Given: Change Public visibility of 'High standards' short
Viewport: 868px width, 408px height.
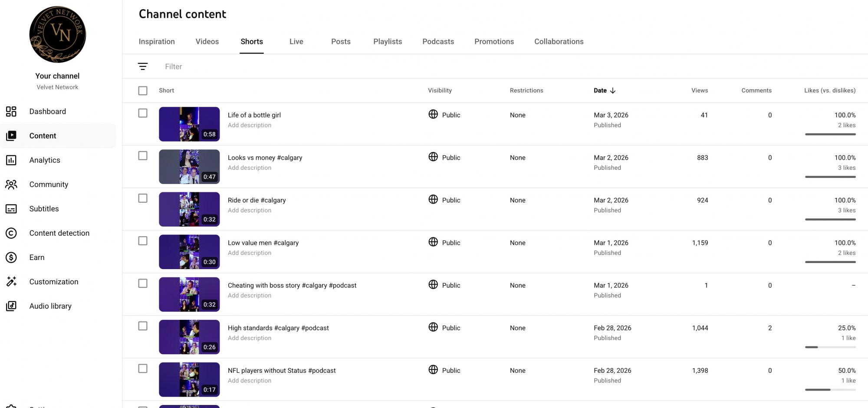Looking at the screenshot, I should click(444, 328).
